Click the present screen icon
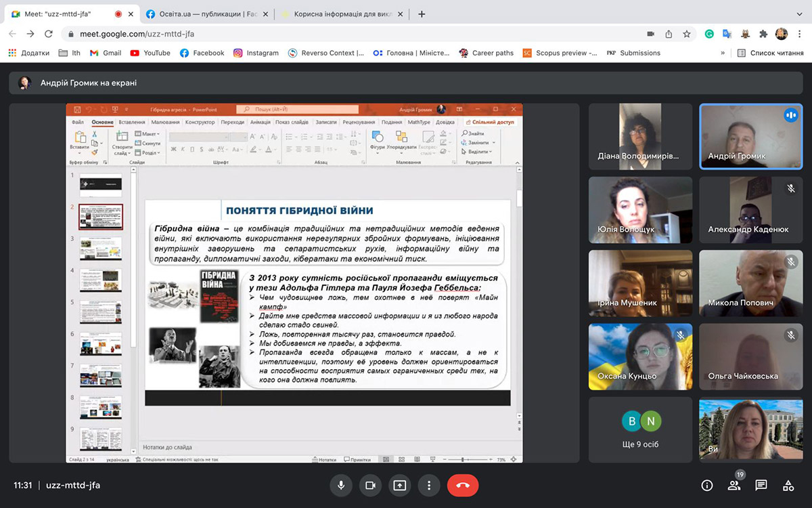812x508 pixels. pos(400,485)
